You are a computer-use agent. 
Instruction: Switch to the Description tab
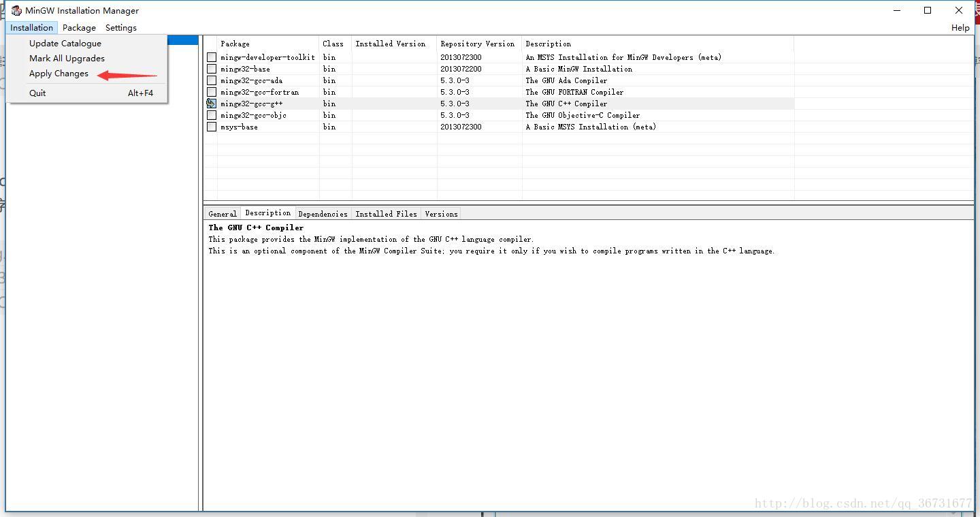(268, 213)
